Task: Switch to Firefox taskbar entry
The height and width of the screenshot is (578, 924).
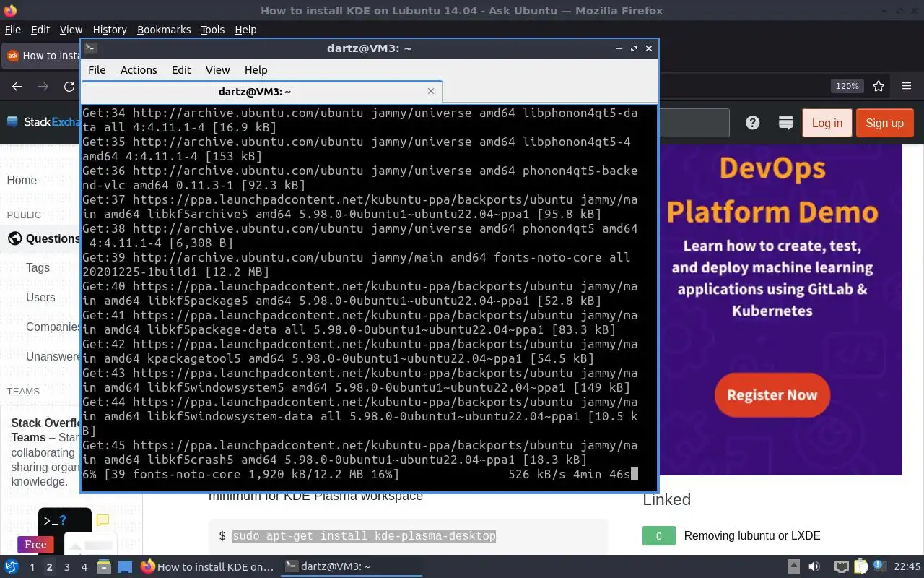Action: [207, 567]
